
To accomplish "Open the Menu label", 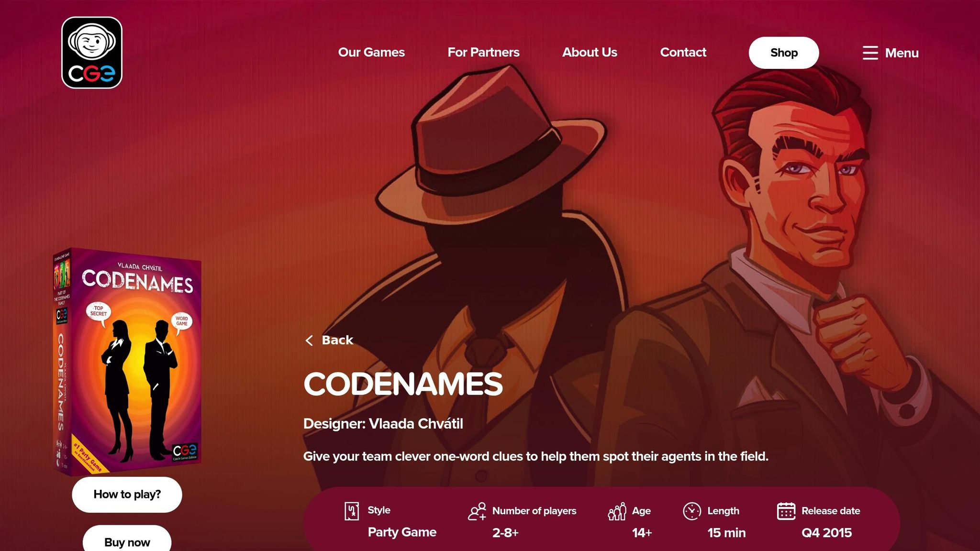I will (902, 53).
